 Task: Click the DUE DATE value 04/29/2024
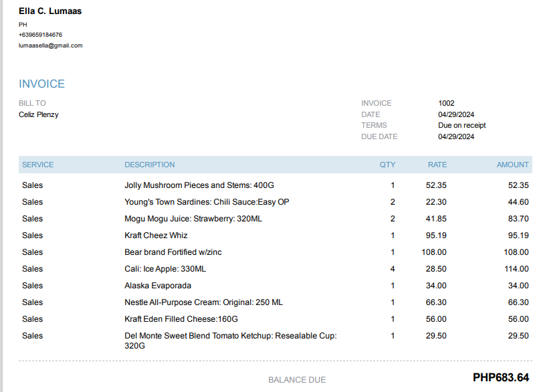click(x=456, y=136)
